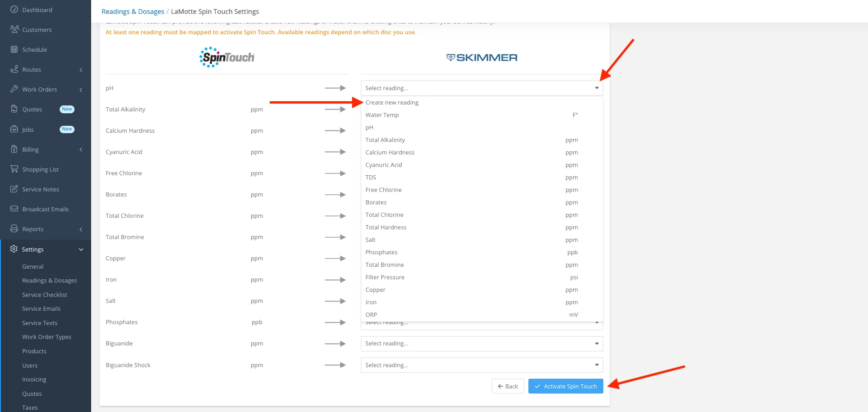Open Invoicing settings
The image size is (868, 412).
[34, 380]
